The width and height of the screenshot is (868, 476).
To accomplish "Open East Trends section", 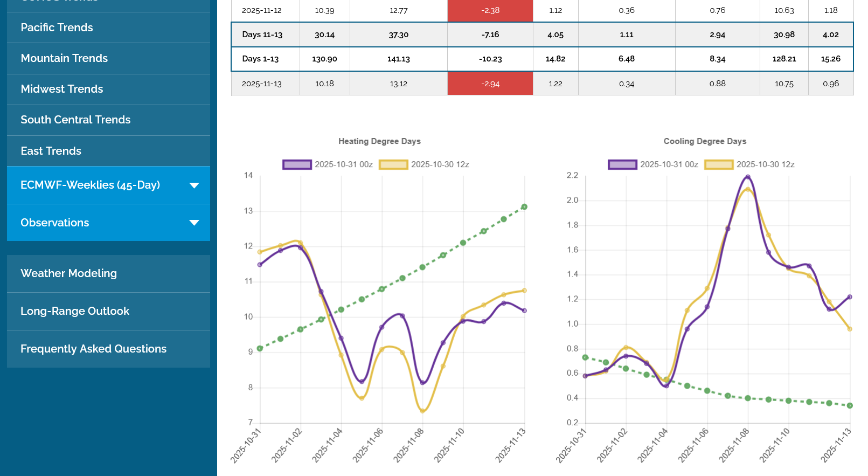I will coord(51,151).
